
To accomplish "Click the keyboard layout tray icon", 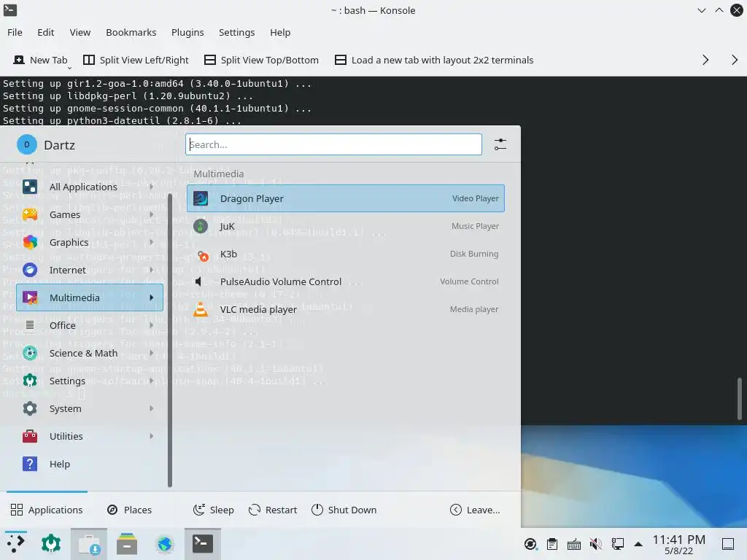I will coord(574,544).
